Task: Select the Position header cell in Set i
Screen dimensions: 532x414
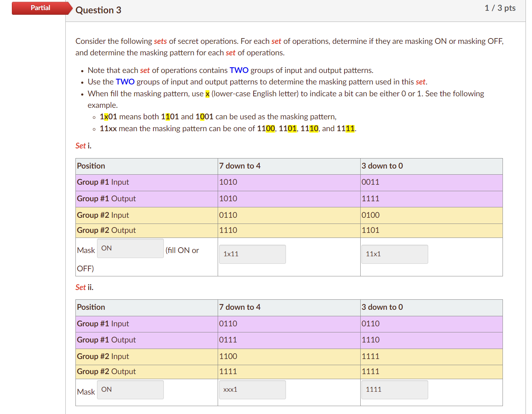Action: 91,166
